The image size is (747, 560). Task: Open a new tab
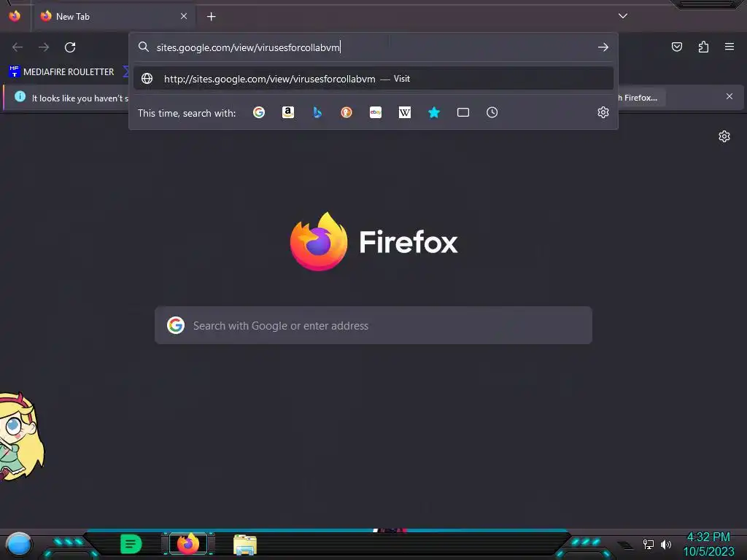[211, 17]
